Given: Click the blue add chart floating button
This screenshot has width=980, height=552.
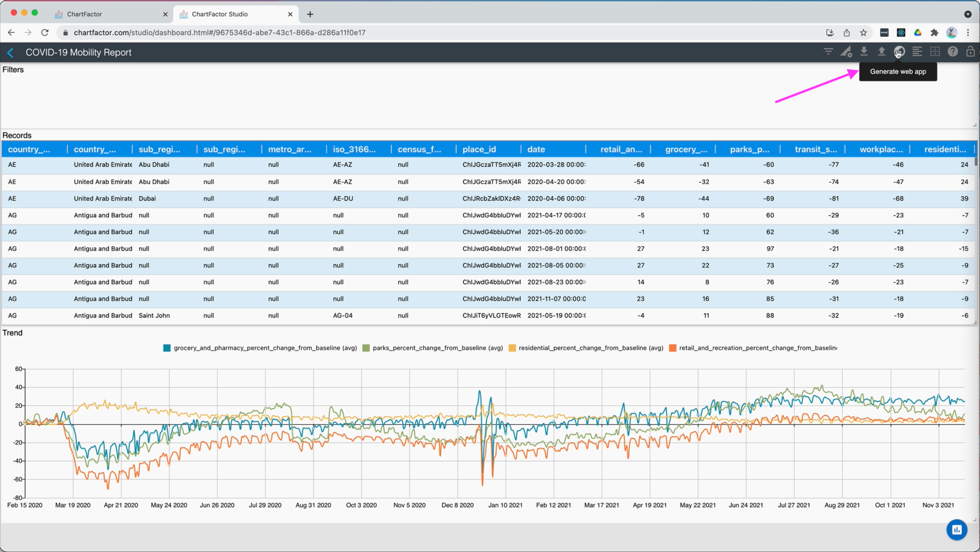Looking at the screenshot, I should tap(957, 529).
